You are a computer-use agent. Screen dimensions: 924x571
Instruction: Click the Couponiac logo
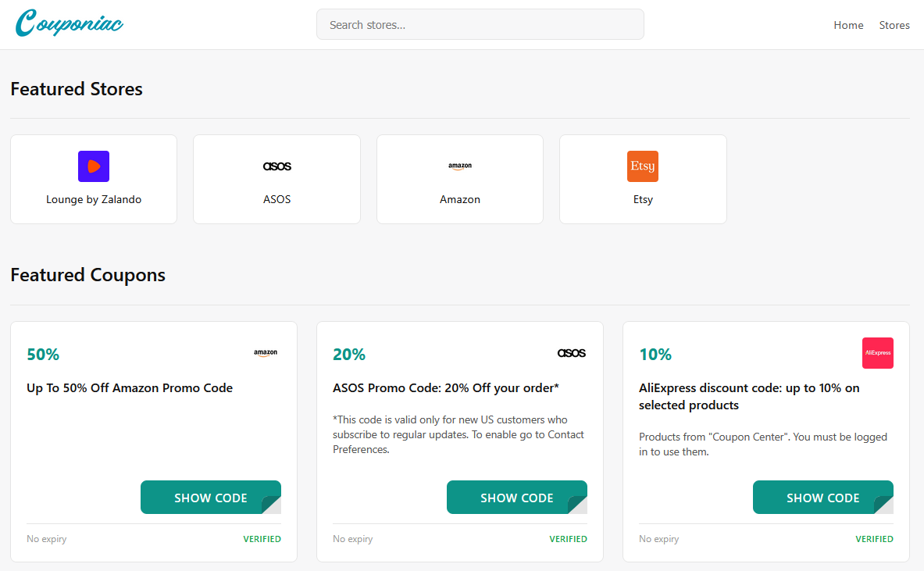(70, 23)
